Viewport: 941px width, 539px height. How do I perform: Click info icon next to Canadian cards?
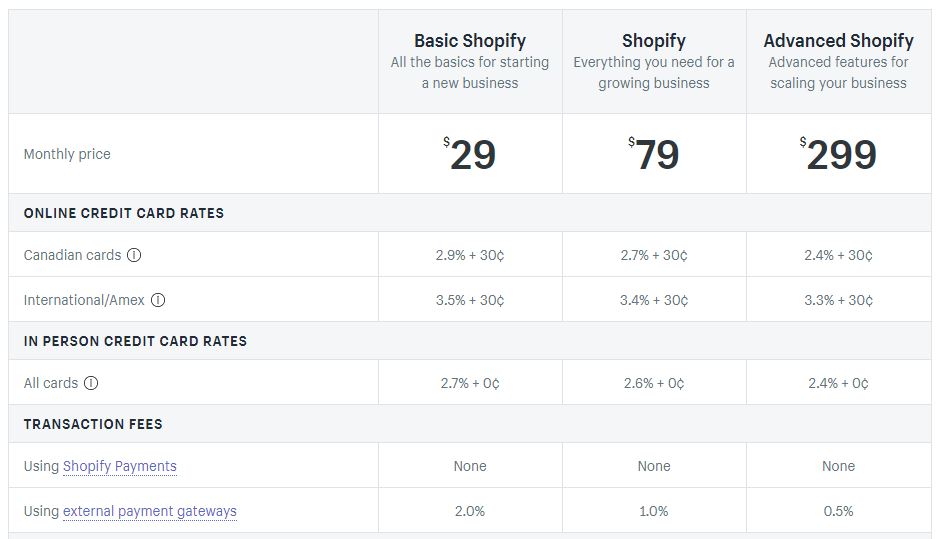click(134, 255)
